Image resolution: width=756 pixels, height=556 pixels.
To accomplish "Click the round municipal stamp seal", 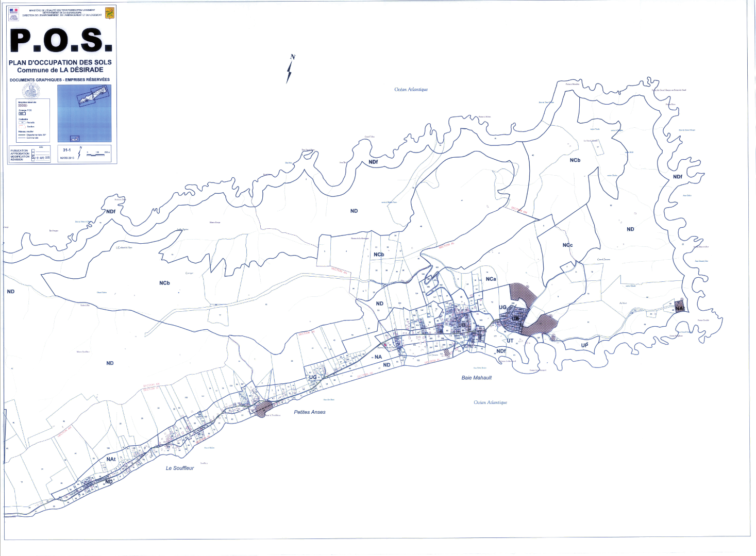I will click(x=31, y=91).
